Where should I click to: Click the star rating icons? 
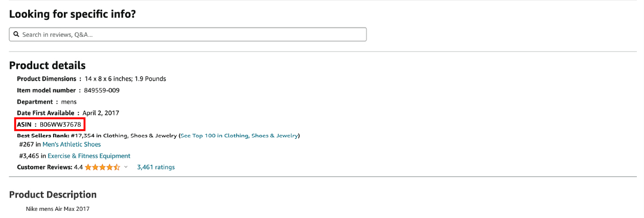point(103,167)
